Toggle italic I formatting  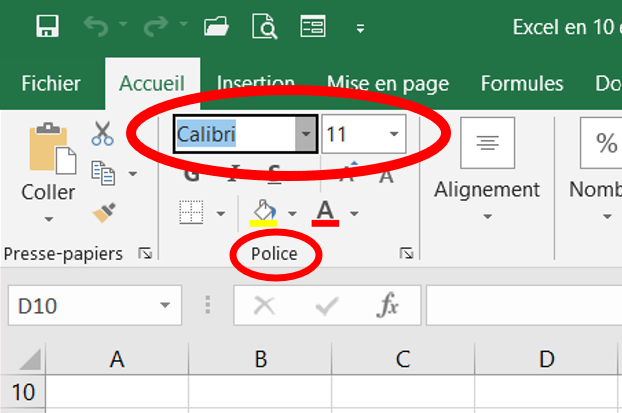tap(234, 173)
